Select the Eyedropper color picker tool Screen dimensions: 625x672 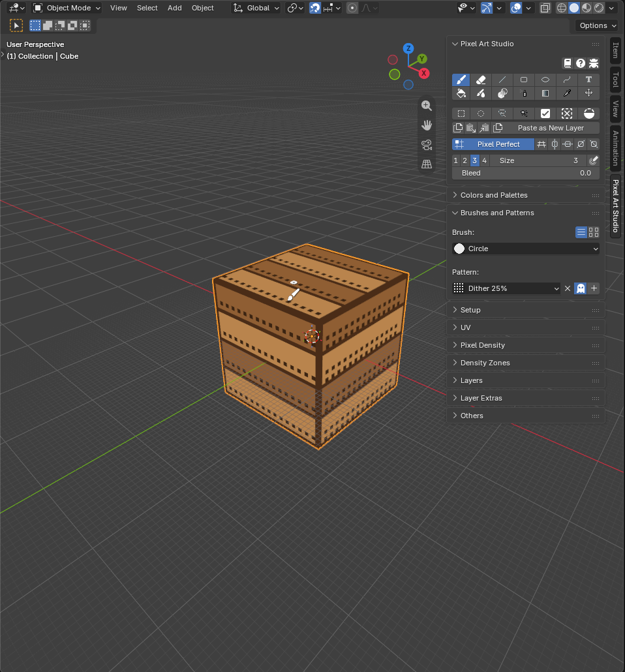[x=567, y=93]
